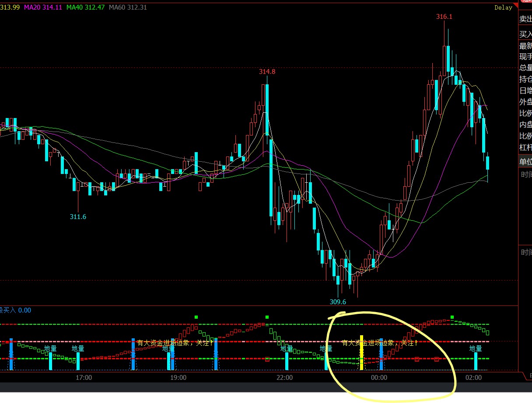
Task: Click the 00:00 time axis label
Action: point(379,377)
